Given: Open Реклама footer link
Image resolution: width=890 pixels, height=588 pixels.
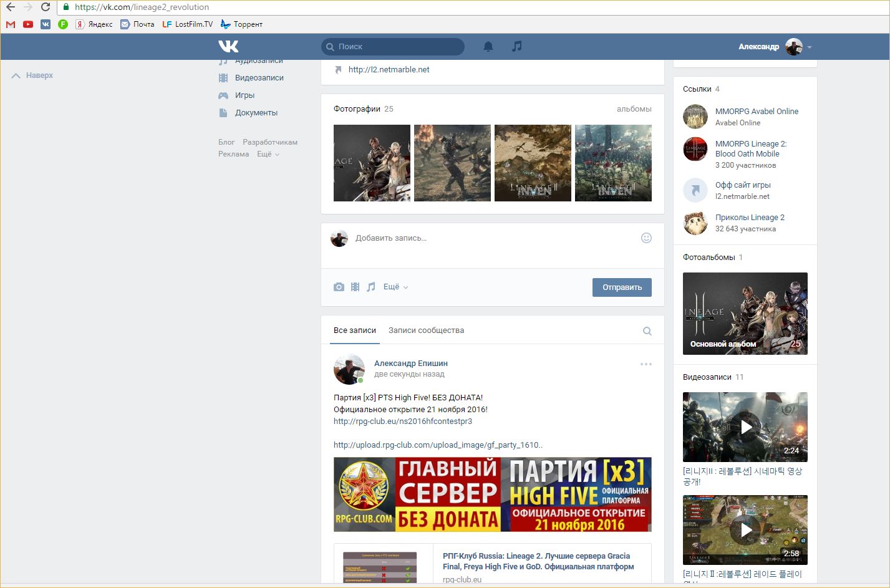Looking at the screenshot, I should coord(233,154).
